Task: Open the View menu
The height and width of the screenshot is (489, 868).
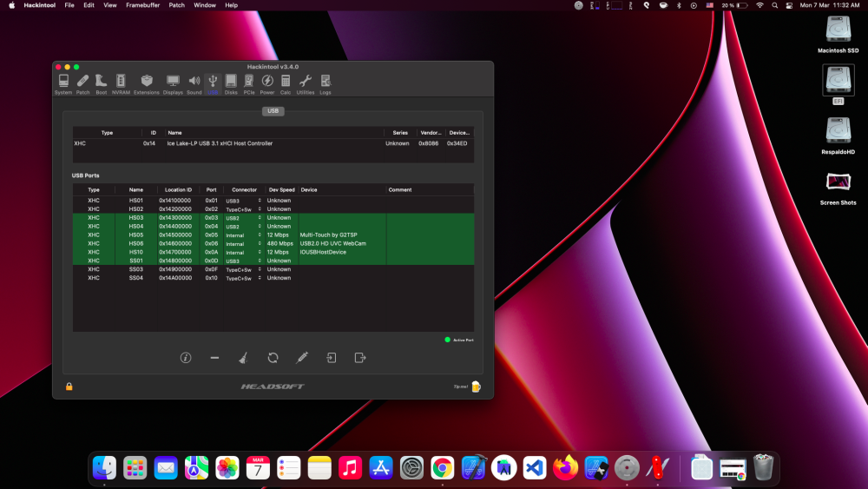Action: pyautogui.click(x=110, y=5)
